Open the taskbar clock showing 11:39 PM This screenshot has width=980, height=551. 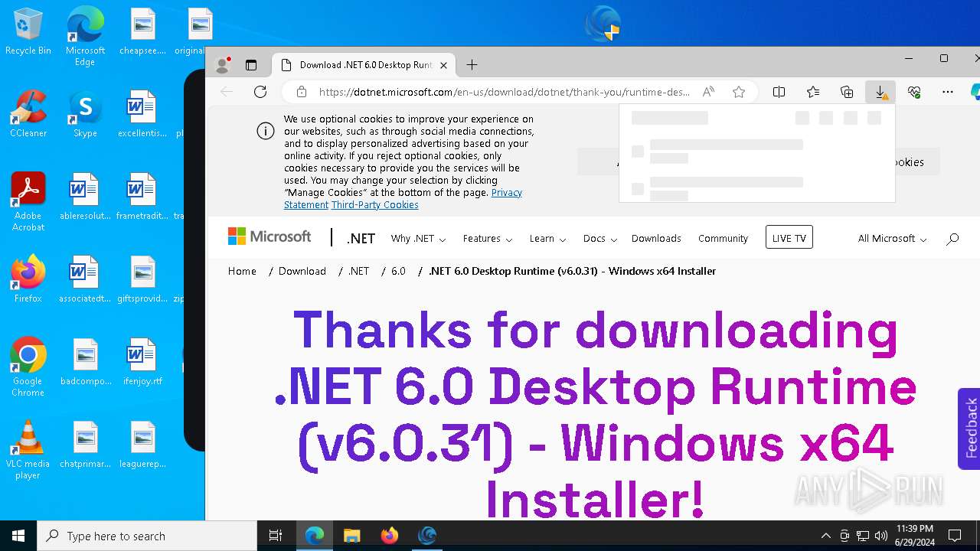(x=914, y=536)
